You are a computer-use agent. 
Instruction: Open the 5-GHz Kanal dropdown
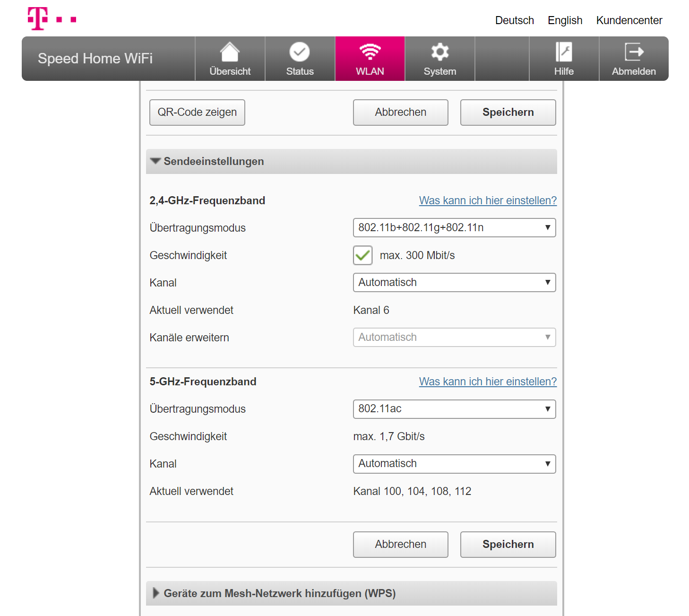click(x=455, y=464)
